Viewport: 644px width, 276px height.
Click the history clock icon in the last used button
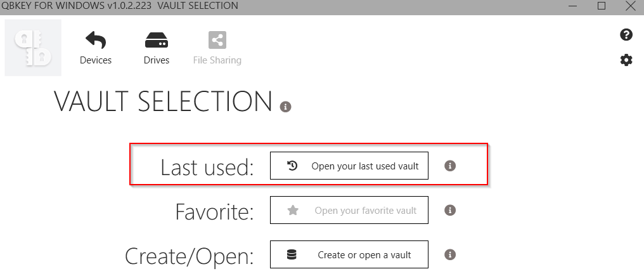[292, 166]
